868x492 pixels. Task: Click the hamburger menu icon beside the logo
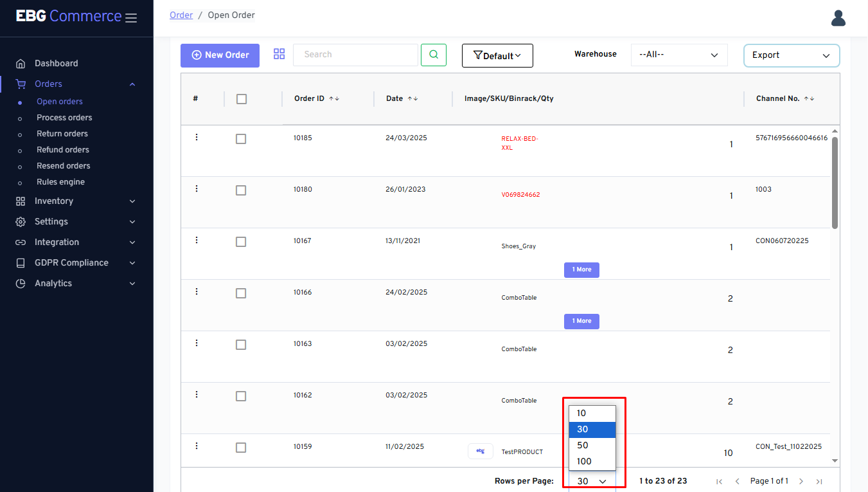point(131,18)
